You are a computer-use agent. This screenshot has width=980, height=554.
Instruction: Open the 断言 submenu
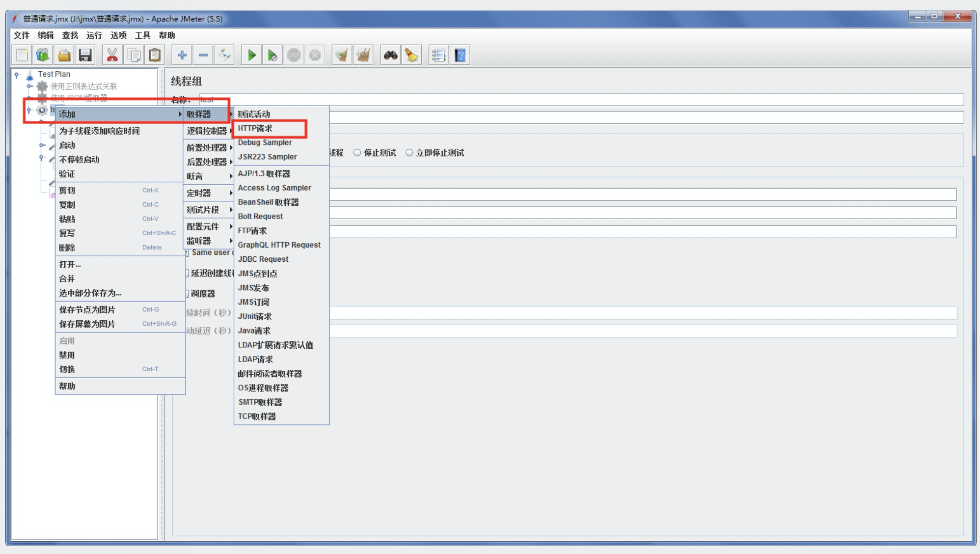(x=209, y=176)
